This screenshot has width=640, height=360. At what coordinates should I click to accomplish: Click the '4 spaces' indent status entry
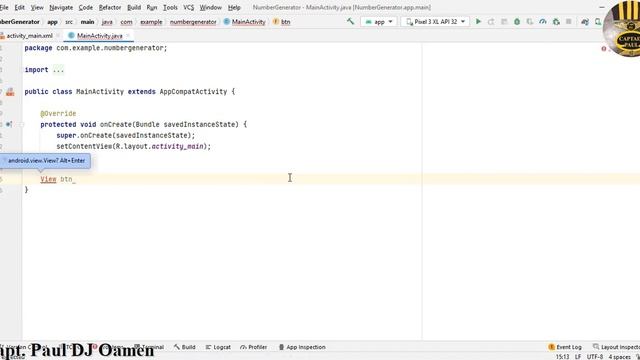coord(620,357)
